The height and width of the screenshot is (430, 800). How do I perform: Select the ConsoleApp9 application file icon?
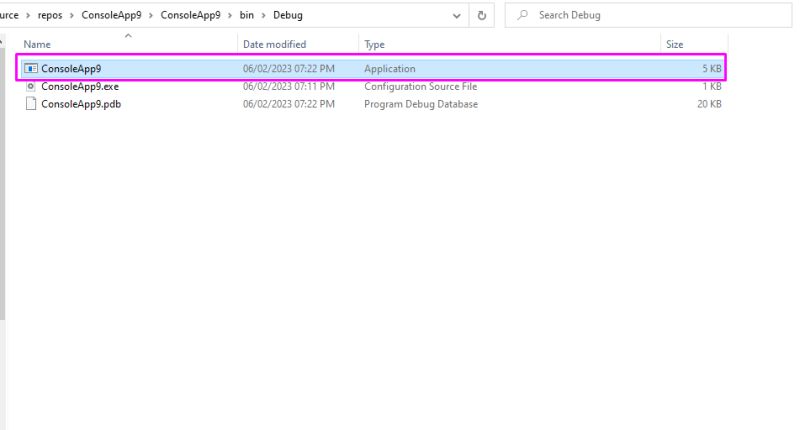coord(31,68)
